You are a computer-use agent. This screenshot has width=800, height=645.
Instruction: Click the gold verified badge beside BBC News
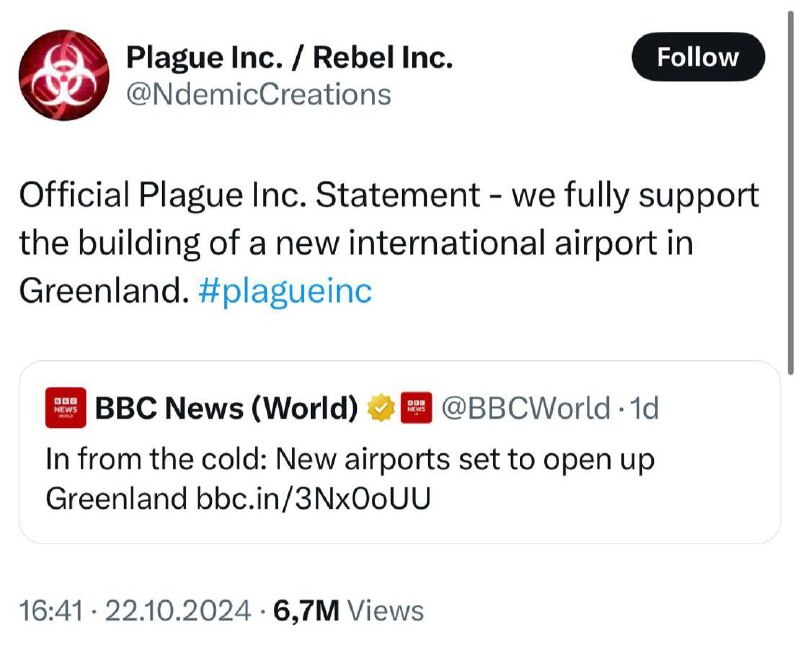[381, 408]
